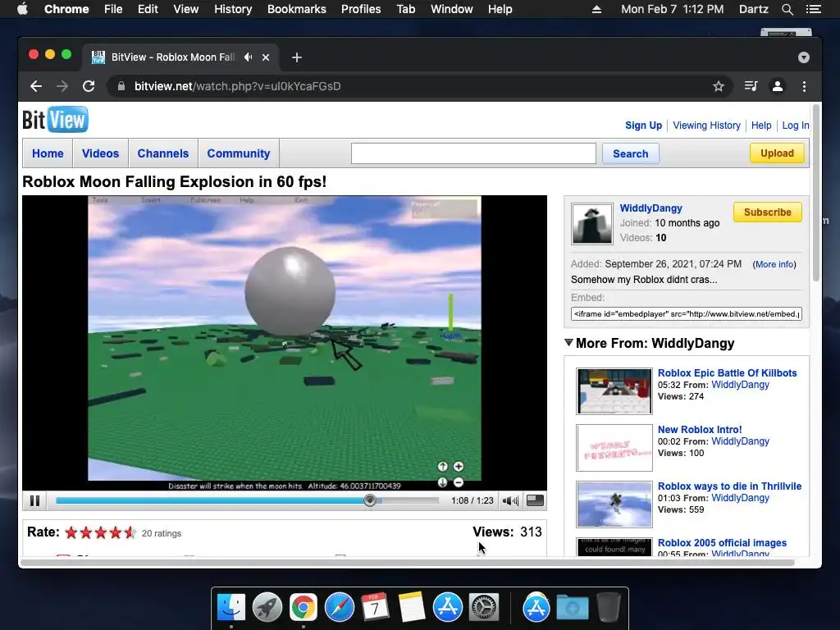Collapse the More From: WiddlyDangy section
840x630 pixels.
569,343
